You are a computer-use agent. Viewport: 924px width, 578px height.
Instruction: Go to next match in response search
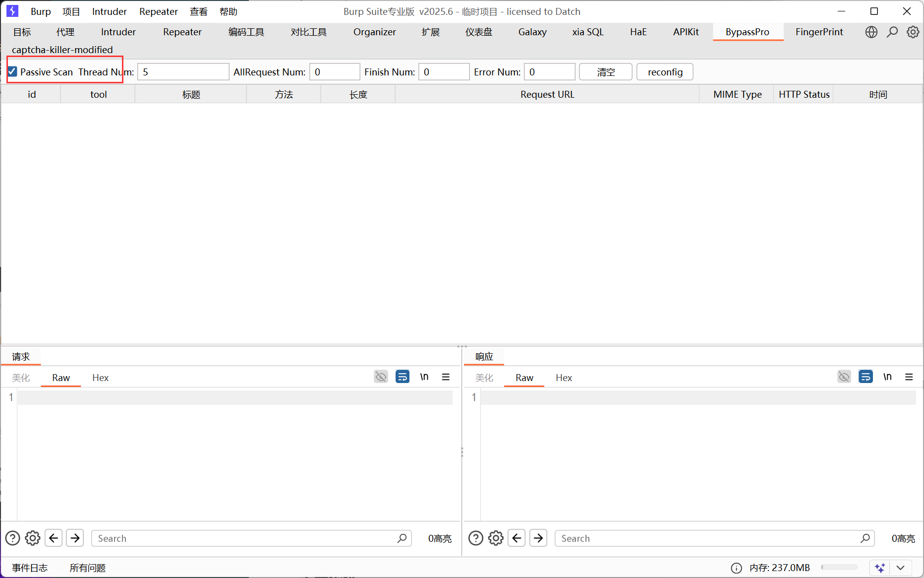538,538
